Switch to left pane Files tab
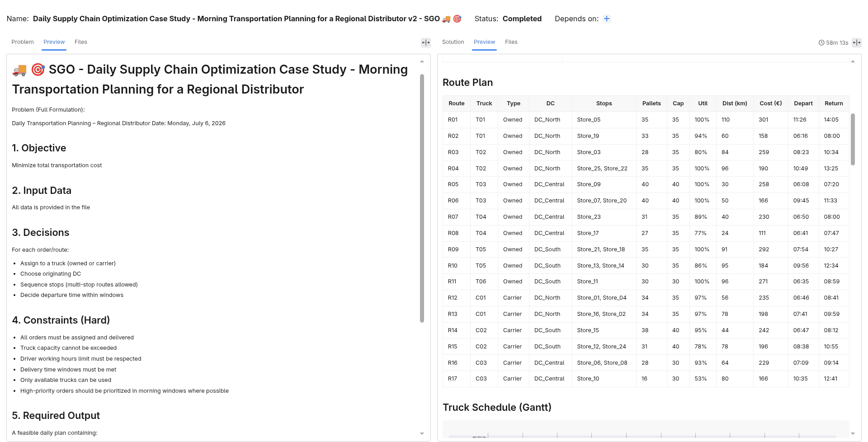Viewport: 868px width, 442px height. click(x=81, y=42)
